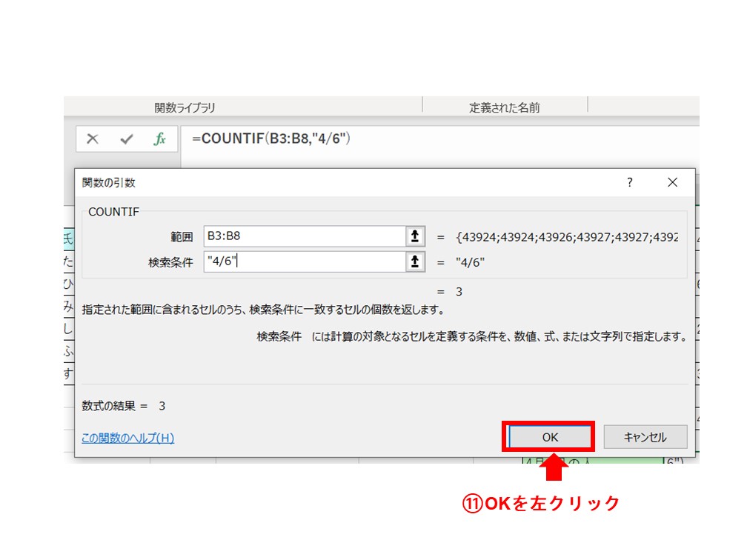
Task: Click the 関数の引数 dialog title bar
Action: [296, 182]
